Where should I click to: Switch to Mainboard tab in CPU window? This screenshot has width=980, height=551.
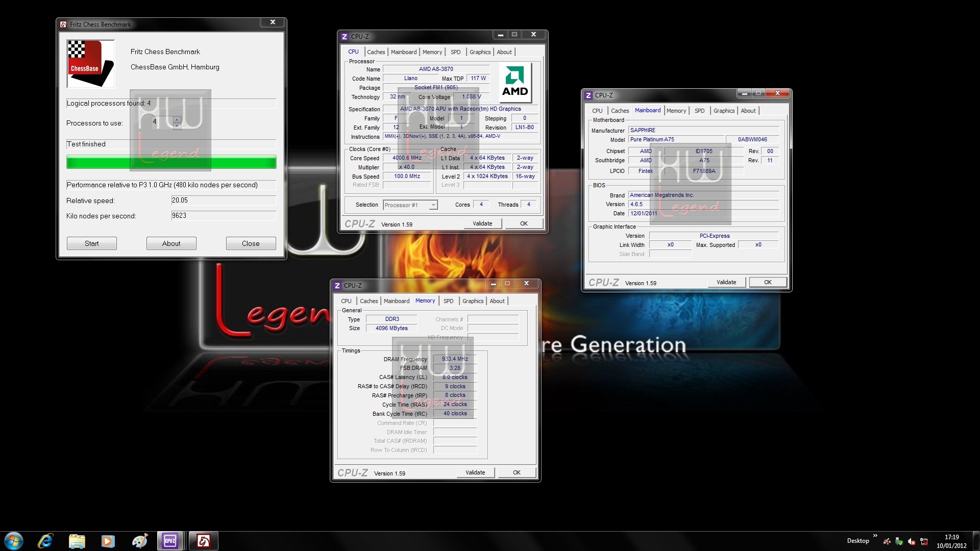point(404,52)
